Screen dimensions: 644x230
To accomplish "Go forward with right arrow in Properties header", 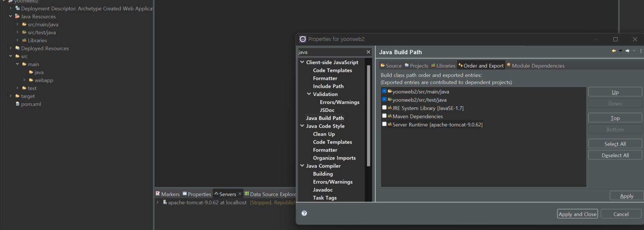I will pos(627,51).
